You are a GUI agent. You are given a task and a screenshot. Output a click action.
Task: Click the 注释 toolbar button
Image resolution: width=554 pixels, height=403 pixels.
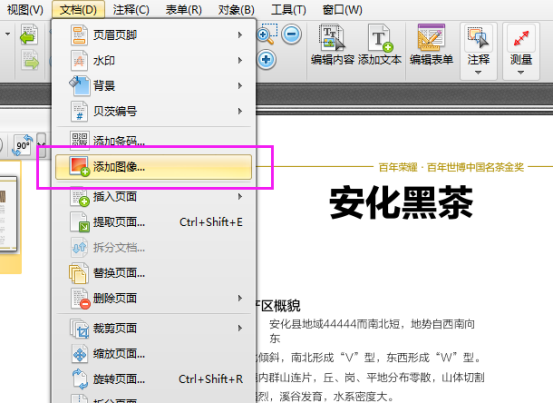click(478, 46)
